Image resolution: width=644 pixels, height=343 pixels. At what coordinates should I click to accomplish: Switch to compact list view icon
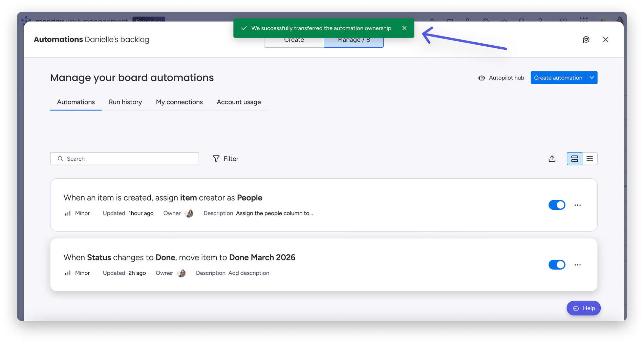click(x=589, y=159)
